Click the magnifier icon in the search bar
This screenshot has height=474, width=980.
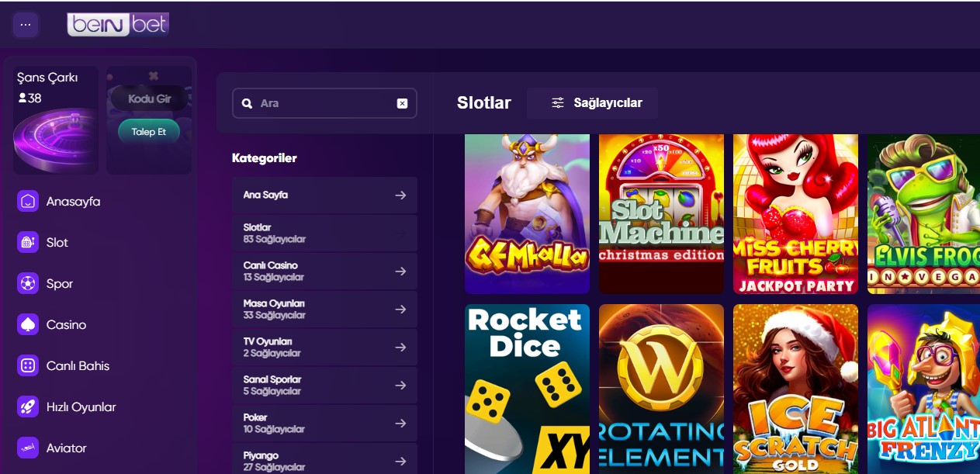click(x=247, y=102)
